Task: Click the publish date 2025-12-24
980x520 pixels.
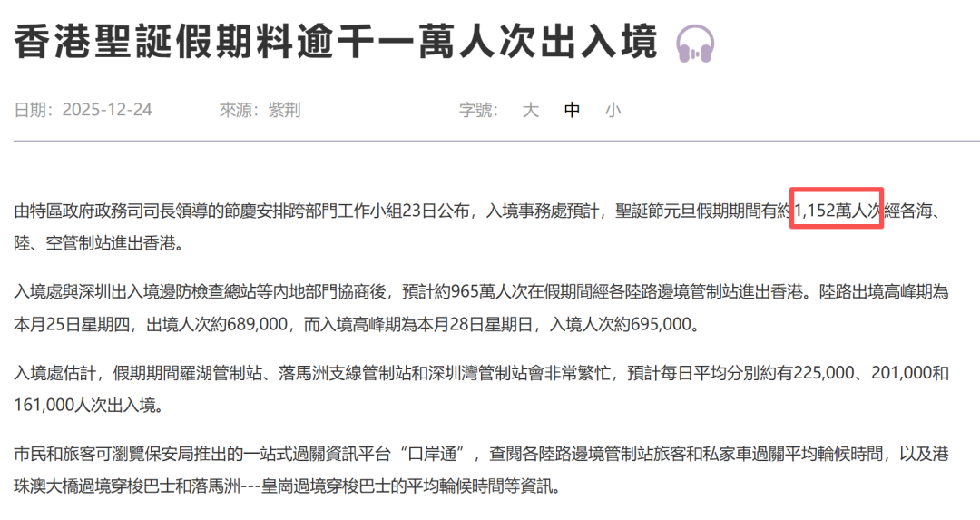Action: (x=107, y=111)
